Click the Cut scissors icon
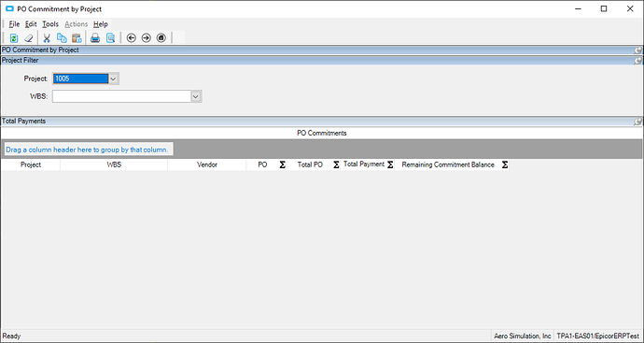This screenshot has width=644, height=343. point(47,37)
